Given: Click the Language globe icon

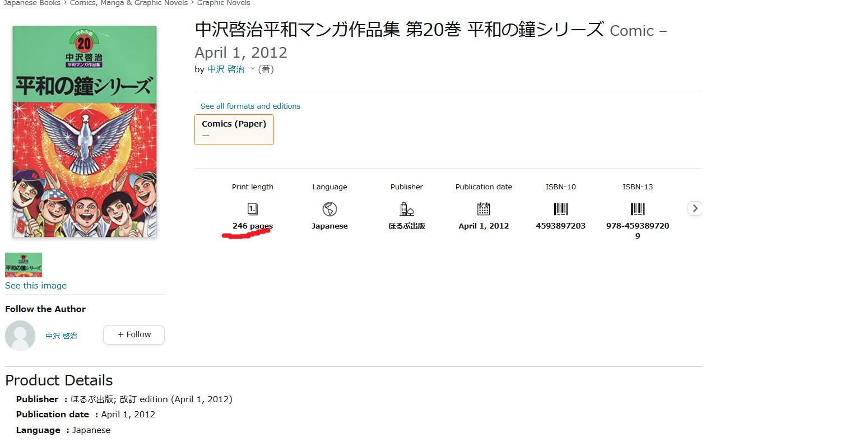Looking at the screenshot, I should [329, 209].
